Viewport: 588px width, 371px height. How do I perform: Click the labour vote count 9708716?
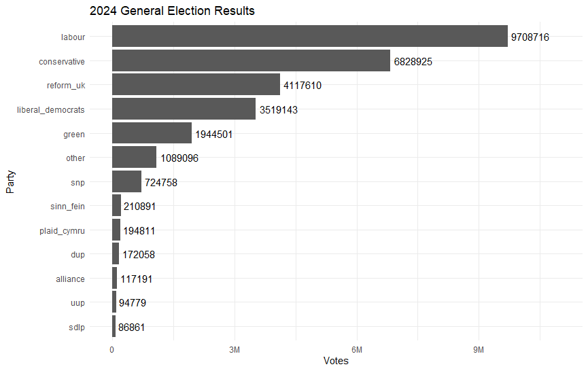tap(530, 37)
